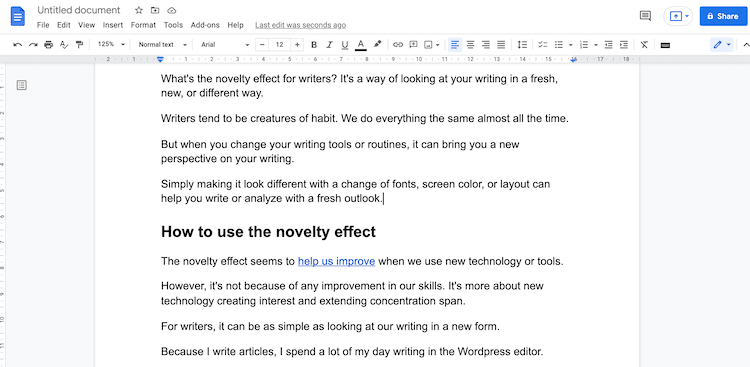Rename the Untitled document title

(x=79, y=10)
